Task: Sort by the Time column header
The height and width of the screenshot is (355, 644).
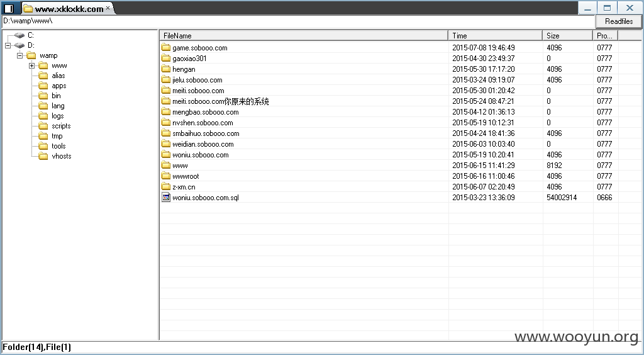Action: (496, 36)
